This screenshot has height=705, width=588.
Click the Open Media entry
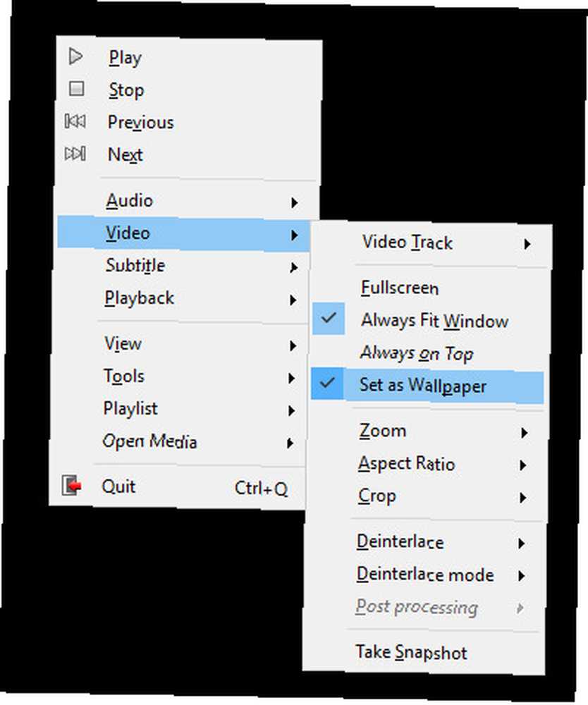click(149, 441)
